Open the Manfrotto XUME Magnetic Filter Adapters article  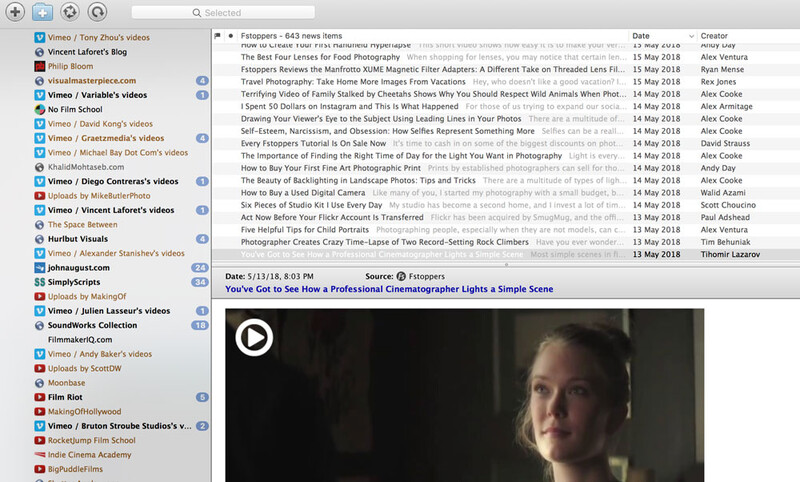(x=433, y=69)
